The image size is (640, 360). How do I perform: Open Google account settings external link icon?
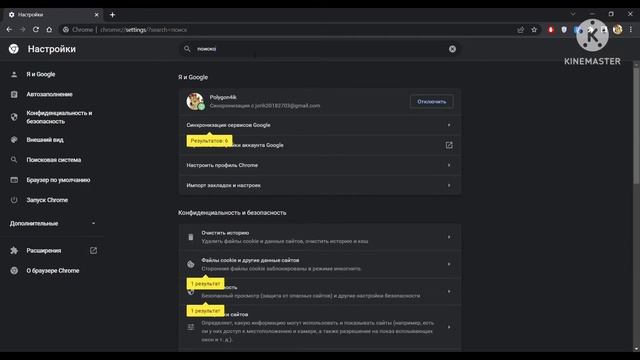coord(449,145)
